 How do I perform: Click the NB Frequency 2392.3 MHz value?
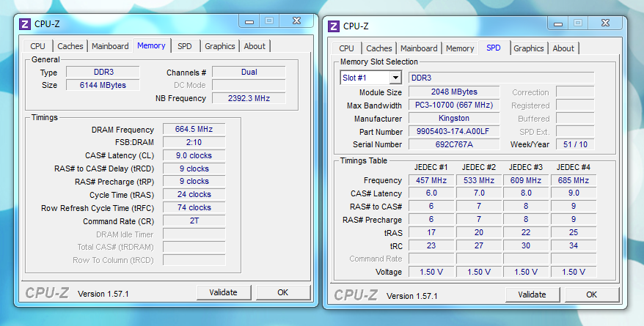(x=249, y=98)
